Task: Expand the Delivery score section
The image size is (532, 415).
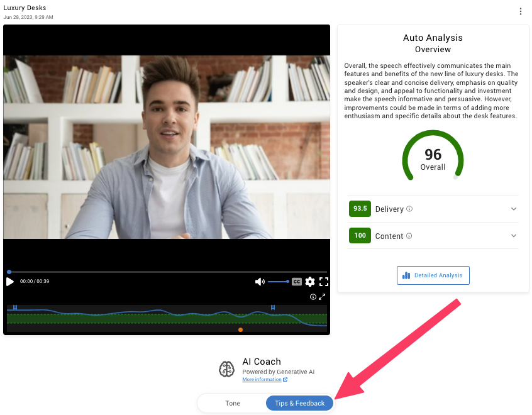Action: [x=513, y=208]
